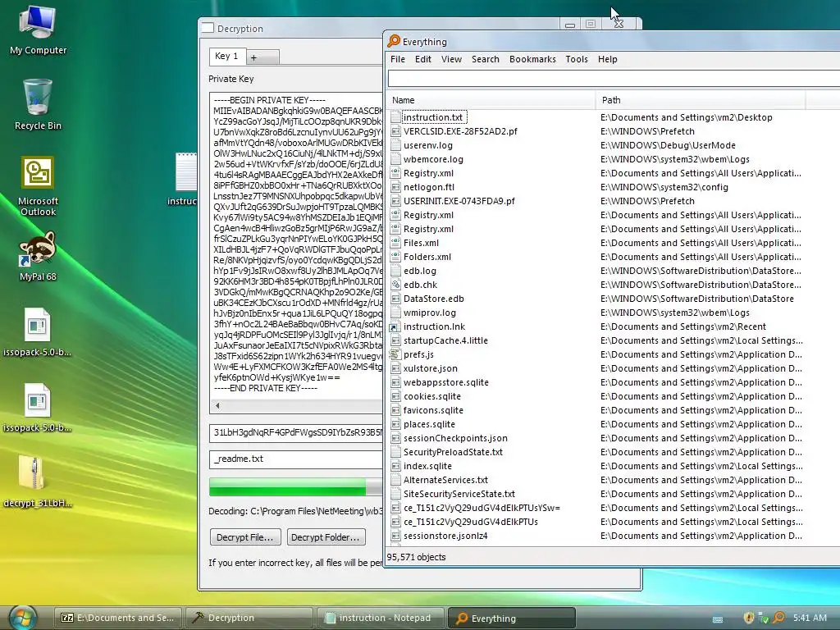
Task: Click left arrow of private key scrollbar
Action: [217, 405]
